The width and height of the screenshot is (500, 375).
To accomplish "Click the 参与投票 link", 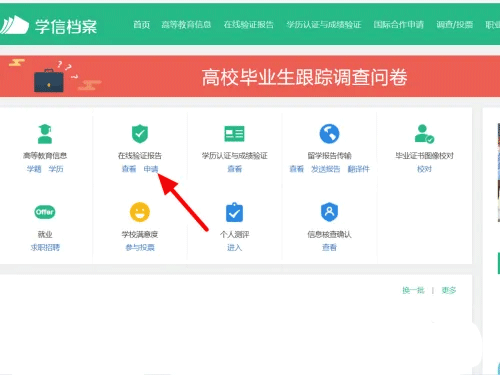I will [x=140, y=247].
